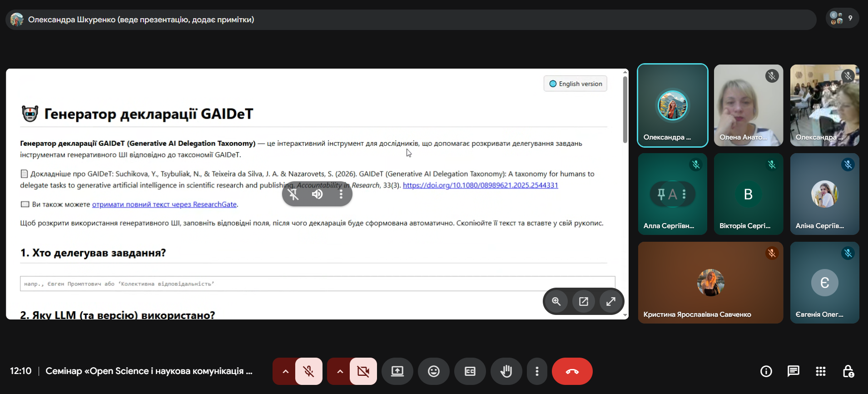Select the Олександра classroom video tile

[x=825, y=105]
